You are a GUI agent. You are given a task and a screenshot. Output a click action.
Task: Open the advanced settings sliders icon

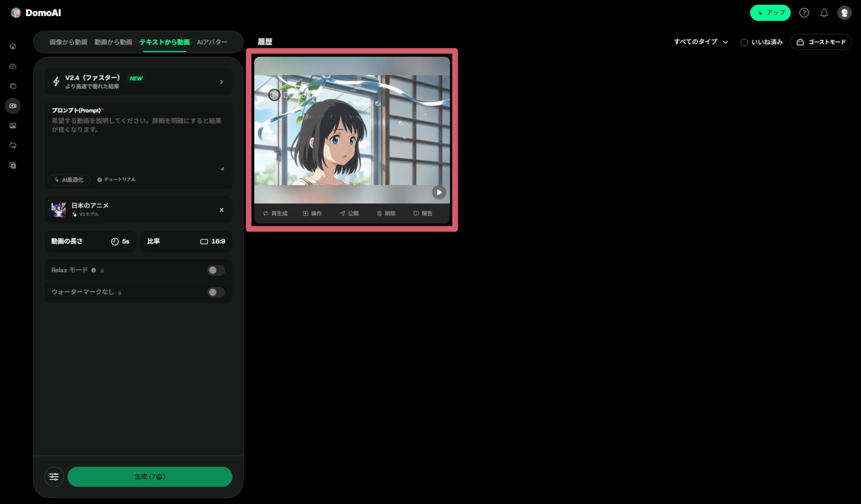[54, 477]
